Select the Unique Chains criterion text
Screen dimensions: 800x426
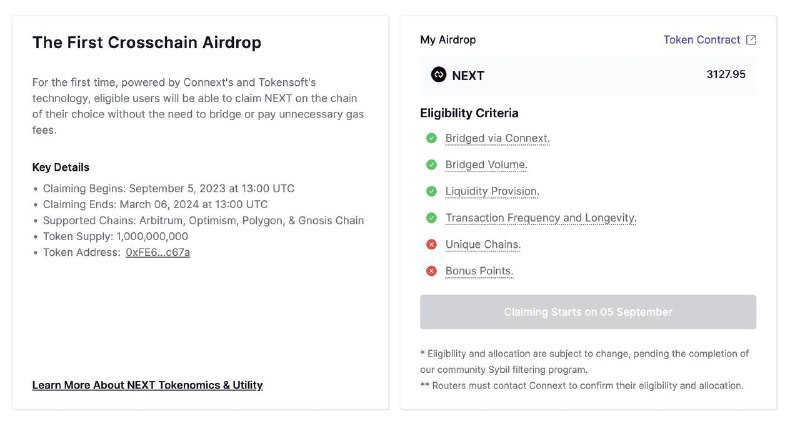(x=483, y=244)
